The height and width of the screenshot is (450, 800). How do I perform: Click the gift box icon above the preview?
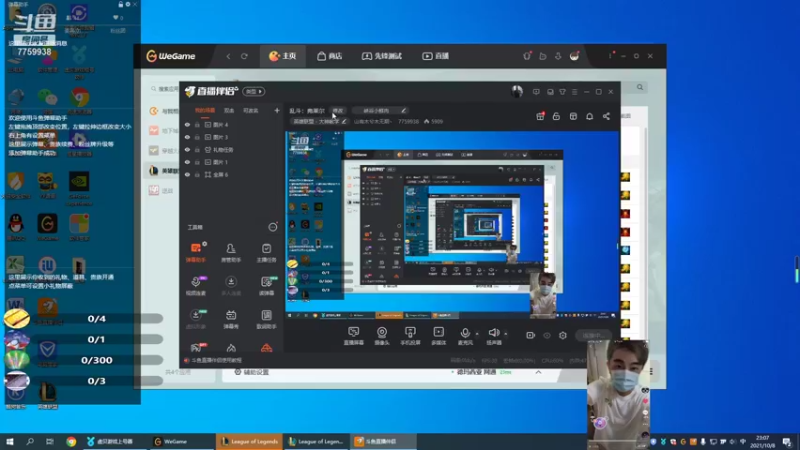pos(540,116)
